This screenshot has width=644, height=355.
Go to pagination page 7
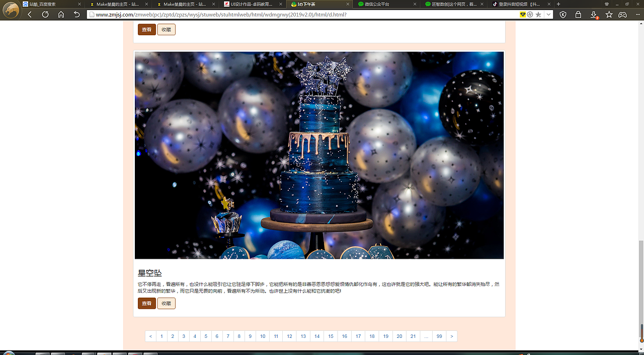pos(228,336)
